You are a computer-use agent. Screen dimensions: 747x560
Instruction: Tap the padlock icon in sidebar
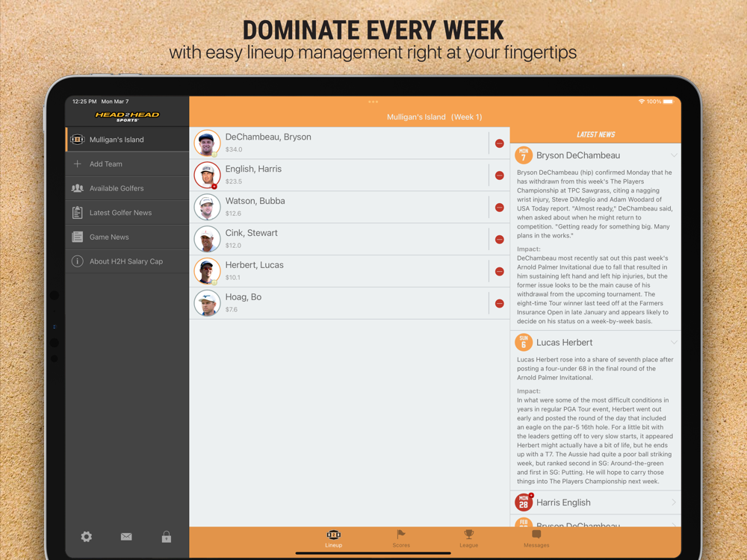(x=167, y=537)
